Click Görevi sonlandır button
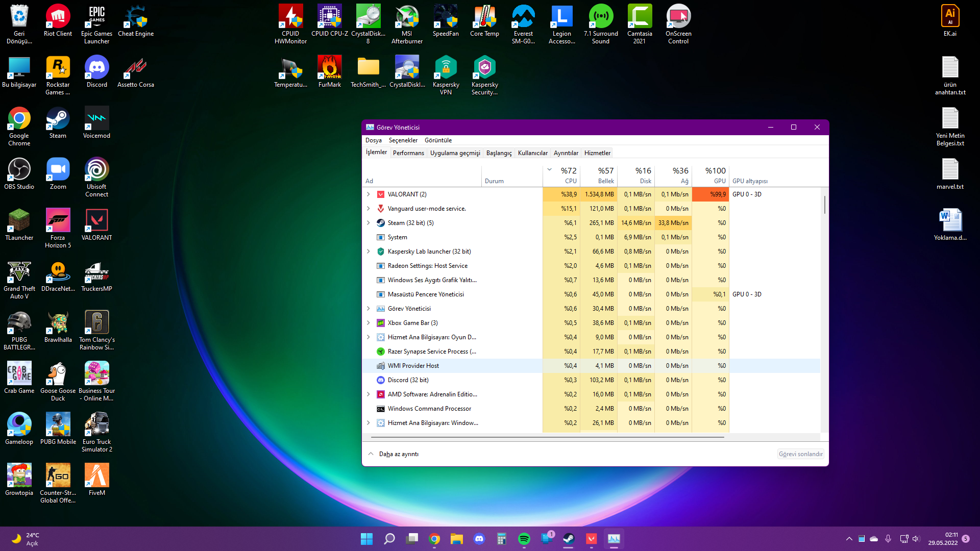 [800, 454]
